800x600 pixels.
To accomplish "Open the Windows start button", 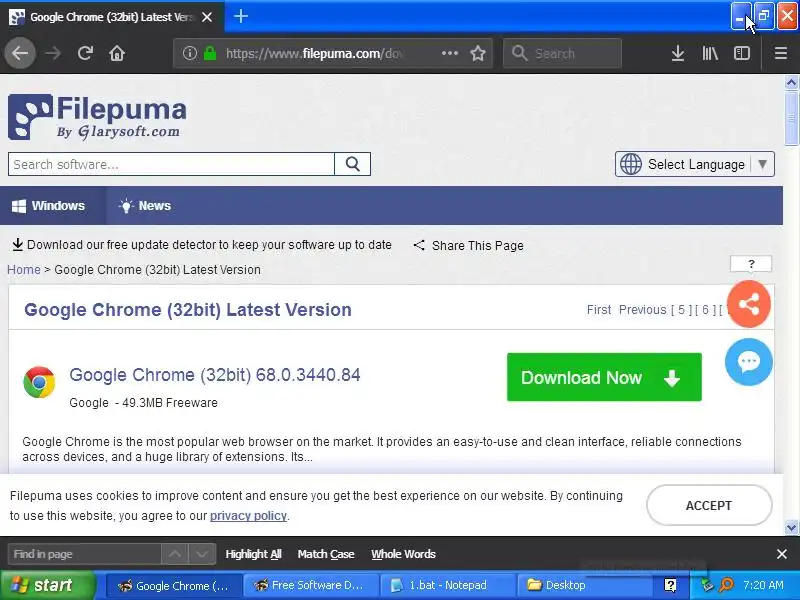I will [x=47, y=585].
